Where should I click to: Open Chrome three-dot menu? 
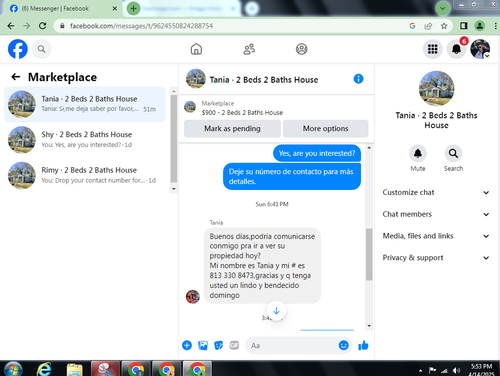coord(495,26)
